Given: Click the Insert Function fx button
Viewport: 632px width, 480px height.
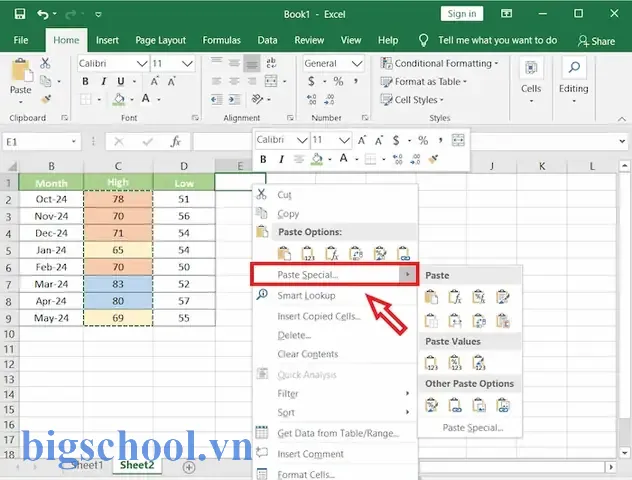Looking at the screenshot, I should click(176, 141).
